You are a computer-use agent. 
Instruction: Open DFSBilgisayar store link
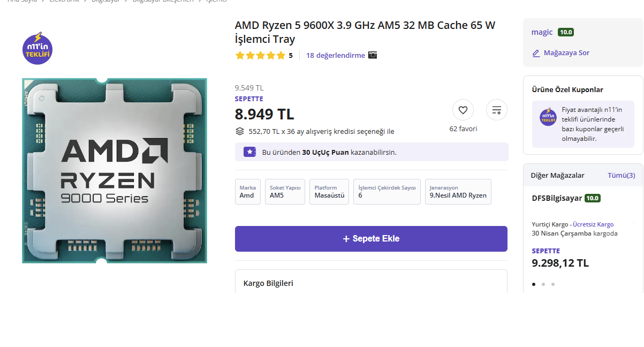point(557,198)
